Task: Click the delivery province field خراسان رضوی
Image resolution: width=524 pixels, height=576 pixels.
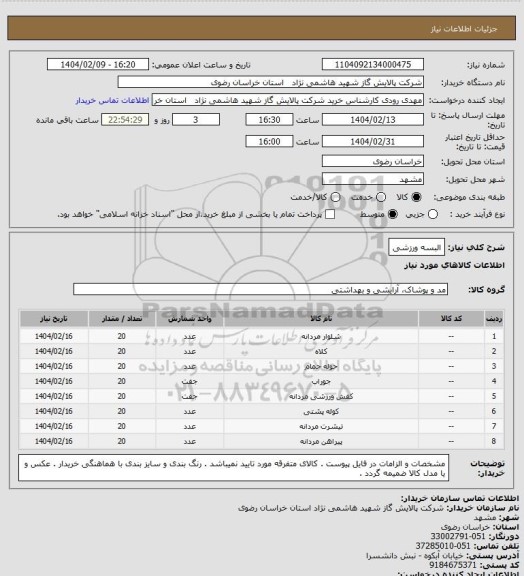Action: point(373,161)
